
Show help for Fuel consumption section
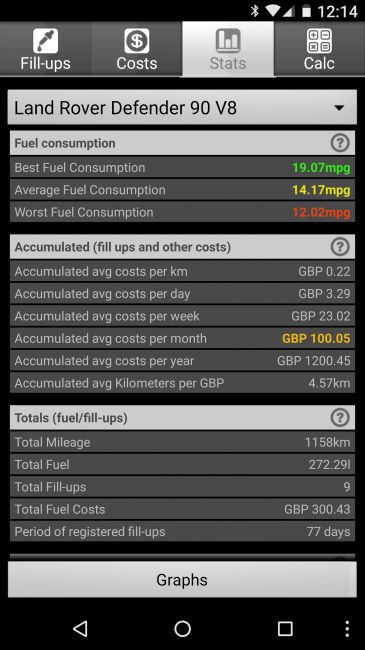click(340, 143)
